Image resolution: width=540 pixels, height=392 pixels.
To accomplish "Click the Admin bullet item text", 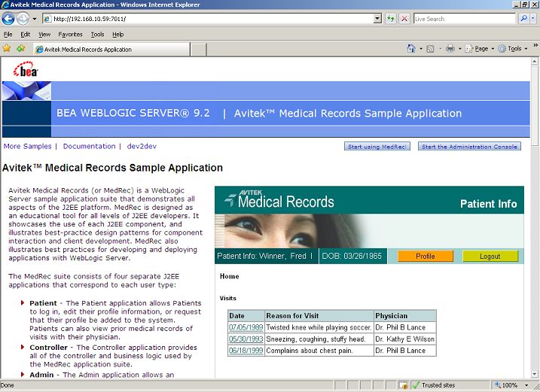I will click(x=102, y=375).
